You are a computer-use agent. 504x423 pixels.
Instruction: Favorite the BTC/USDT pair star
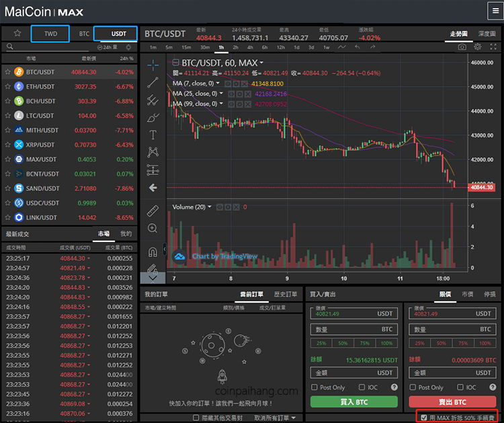(7, 72)
